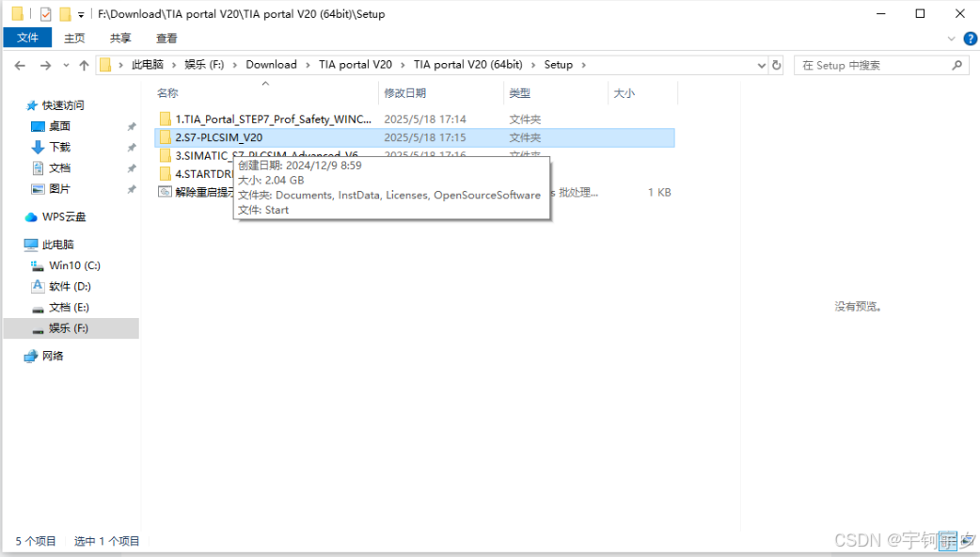Click the pin icon beside 桌面
Screen dimensions: 980x557
132,127
